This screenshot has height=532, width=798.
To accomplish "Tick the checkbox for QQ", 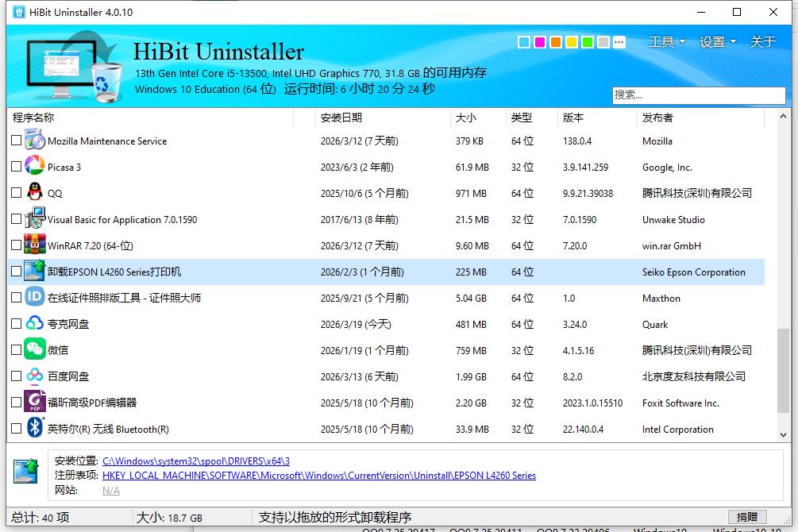I will (x=17, y=192).
